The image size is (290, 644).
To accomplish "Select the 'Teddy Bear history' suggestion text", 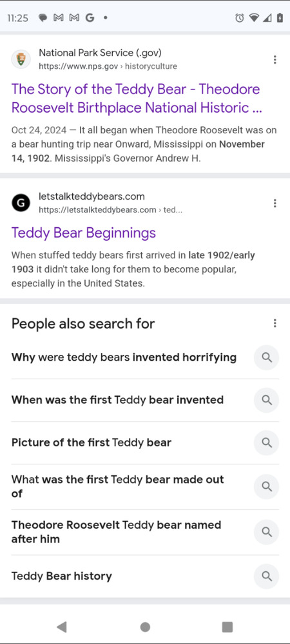I will pyautogui.click(x=62, y=576).
